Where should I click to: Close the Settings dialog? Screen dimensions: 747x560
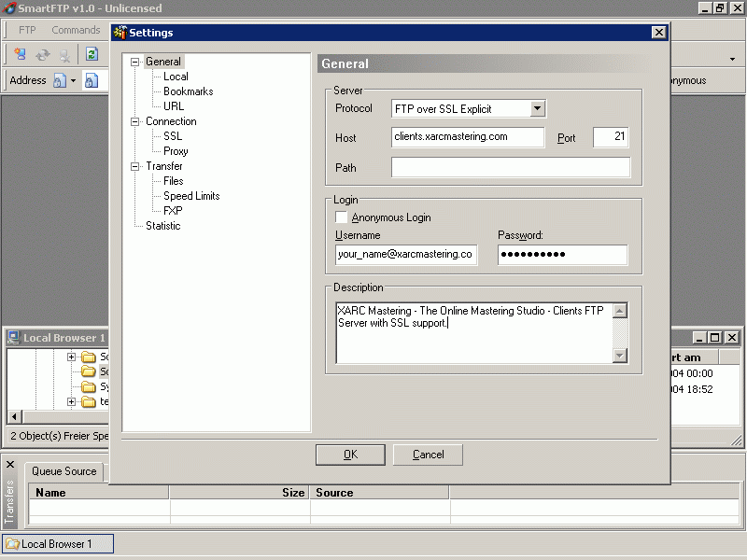(x=658, y=33)
